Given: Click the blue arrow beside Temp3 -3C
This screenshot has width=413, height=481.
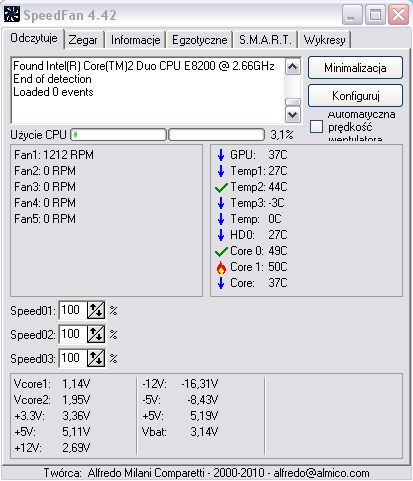Looking at the screenshot, I should [221, 203].
